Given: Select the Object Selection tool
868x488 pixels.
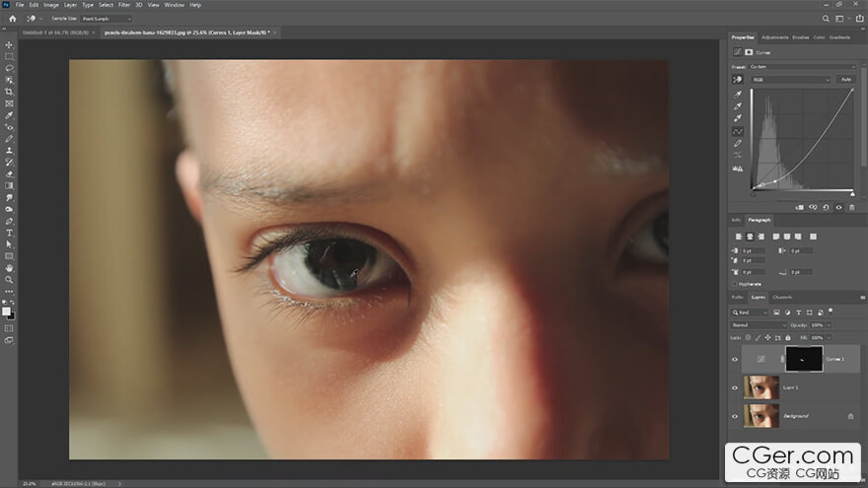Looking at the screenshot, I should (9, 80).
